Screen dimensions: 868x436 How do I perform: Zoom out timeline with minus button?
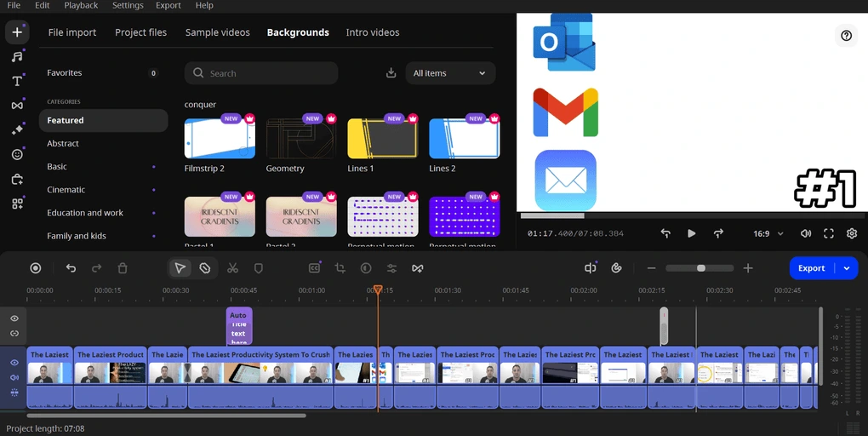pyautogui.click(x=652, y=268)
